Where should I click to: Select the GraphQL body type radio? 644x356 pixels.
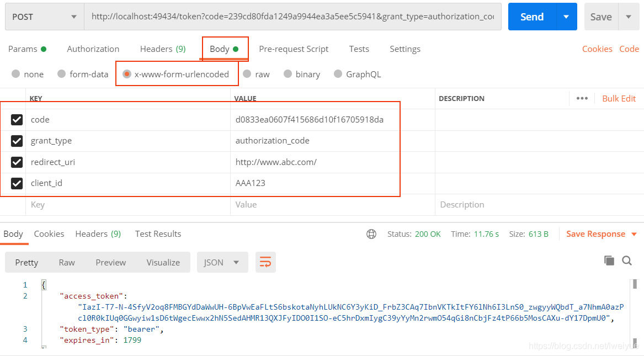point(338,74)
